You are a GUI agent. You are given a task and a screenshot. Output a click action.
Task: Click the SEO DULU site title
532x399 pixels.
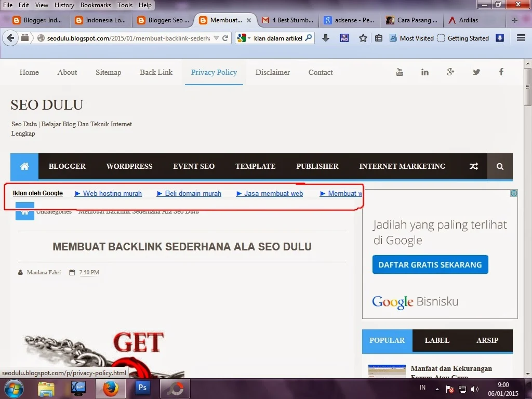pyautogui.click(x=47, y=105)
